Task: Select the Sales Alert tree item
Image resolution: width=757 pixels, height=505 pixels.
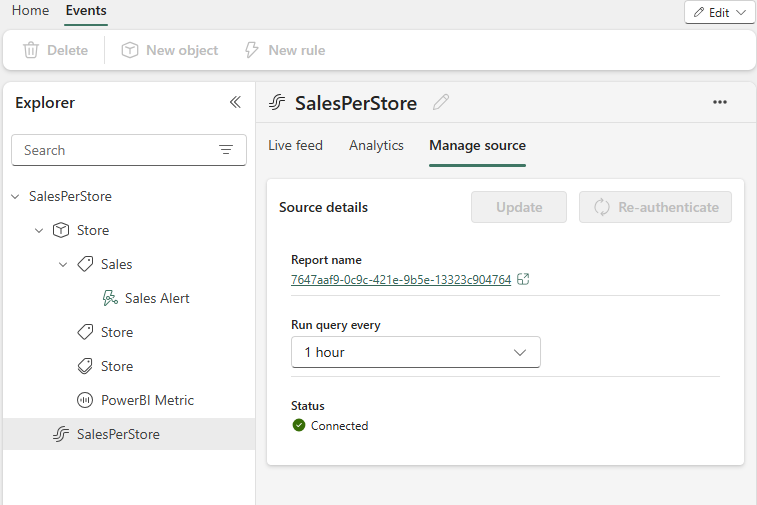Action: click(x=157, y=298)
